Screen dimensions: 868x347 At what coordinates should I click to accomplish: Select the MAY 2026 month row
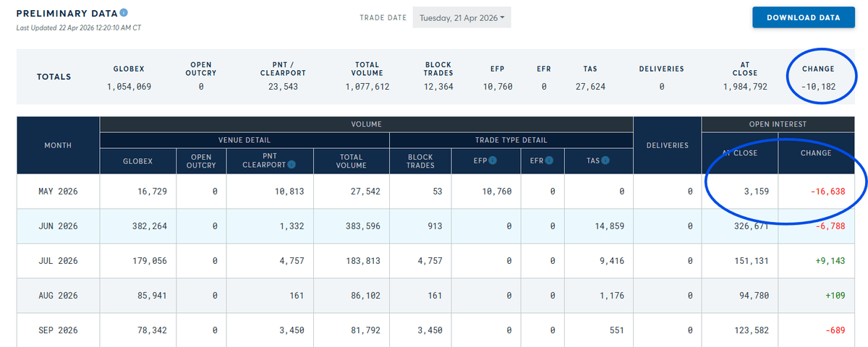pos(58,192)
